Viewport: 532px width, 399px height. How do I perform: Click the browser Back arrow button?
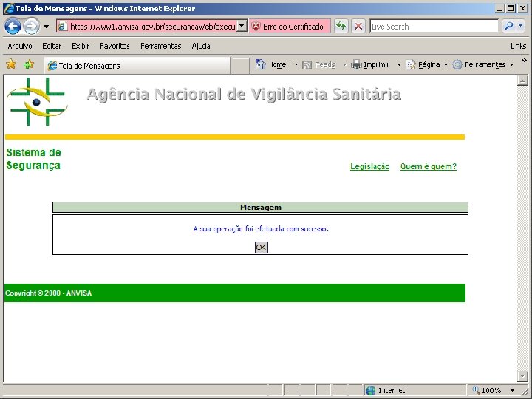13,26
